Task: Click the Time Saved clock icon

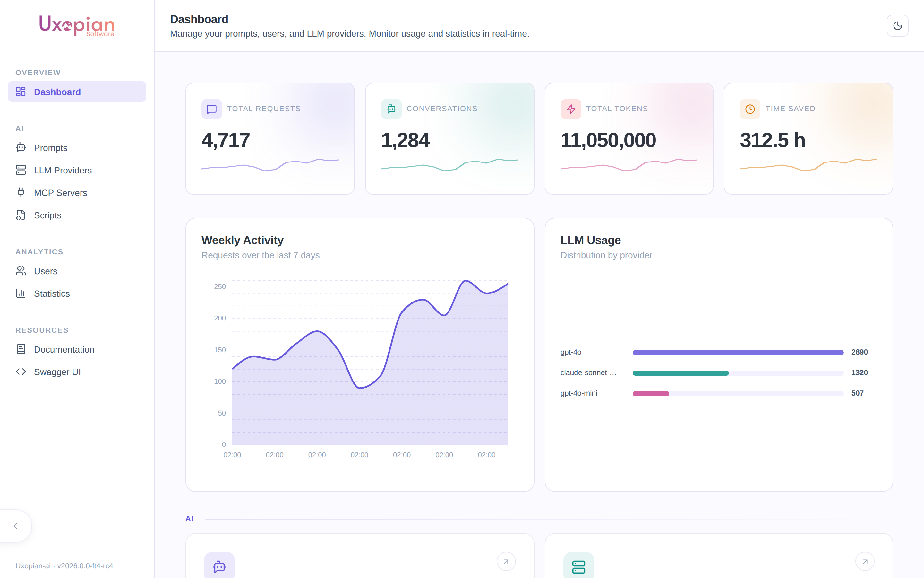Action: coord(750,109)
